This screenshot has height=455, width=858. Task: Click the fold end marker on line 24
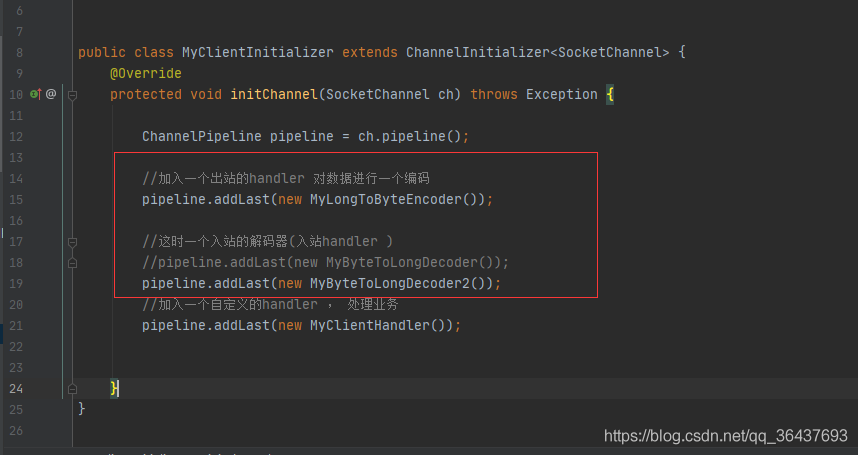click(72, 389)
